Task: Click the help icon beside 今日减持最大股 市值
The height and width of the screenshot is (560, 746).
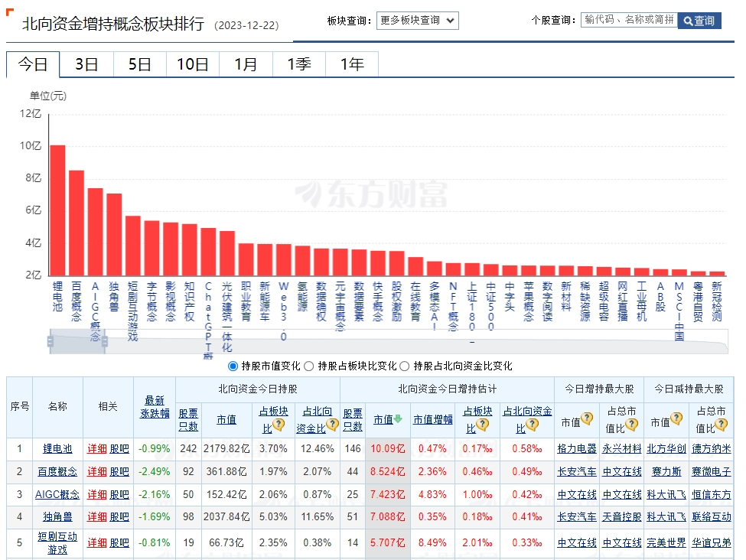Action: point(676,418)
